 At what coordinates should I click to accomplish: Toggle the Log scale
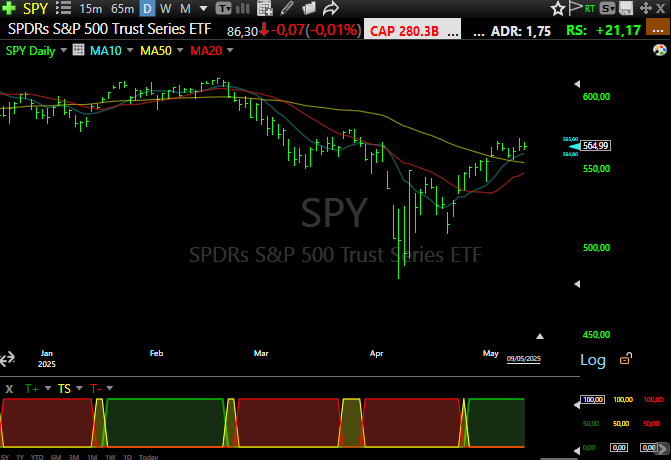click(x=593, y=360)
